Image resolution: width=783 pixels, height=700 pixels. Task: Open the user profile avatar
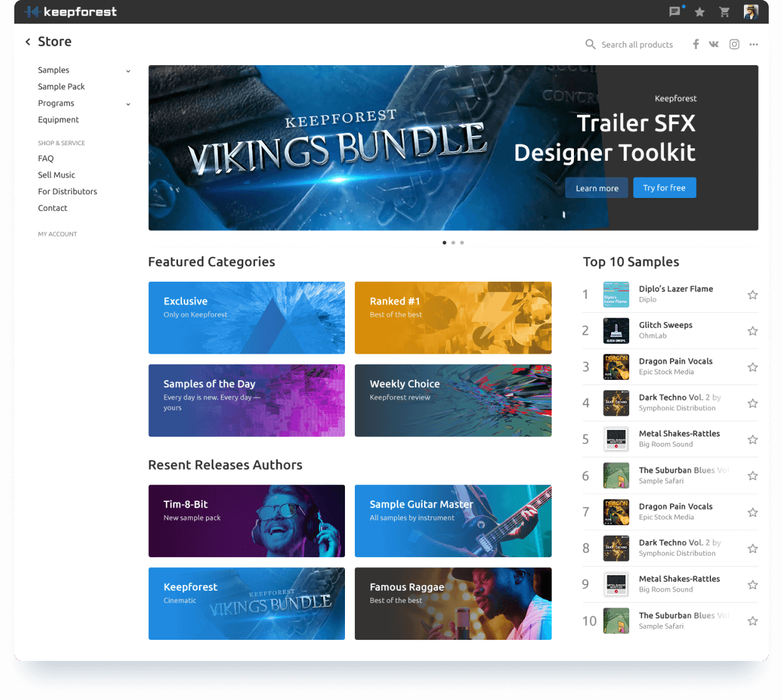tap(751, 12)
